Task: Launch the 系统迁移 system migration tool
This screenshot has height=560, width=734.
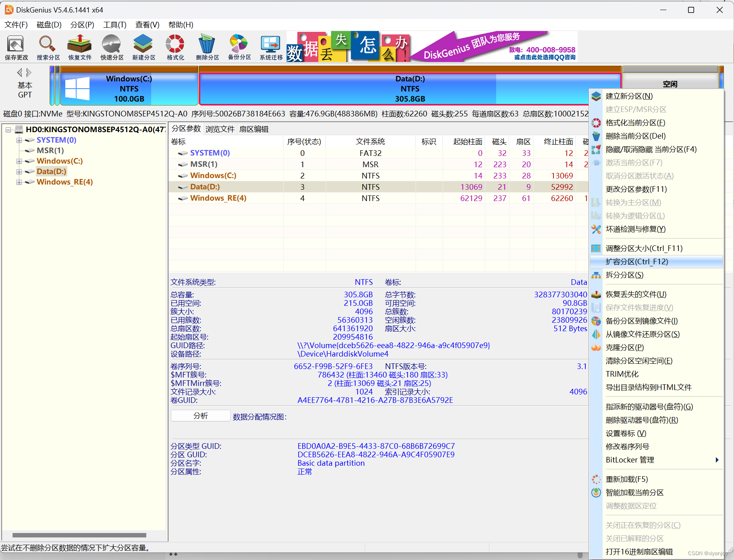Action: (271, 48)
